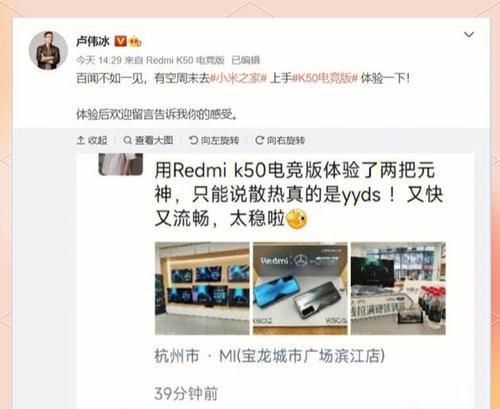Viewport: 500px width, 409px height.
Task: Open the 杭州市 MI 宝龙城市广场滨江店 location
Action: (x=270, y=356)
